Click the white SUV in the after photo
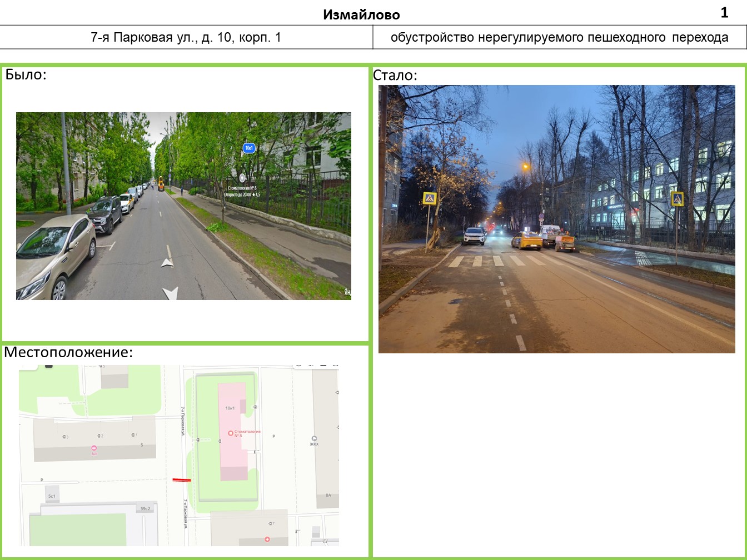This screenshot has width=747, height=560. coord(474,236)
